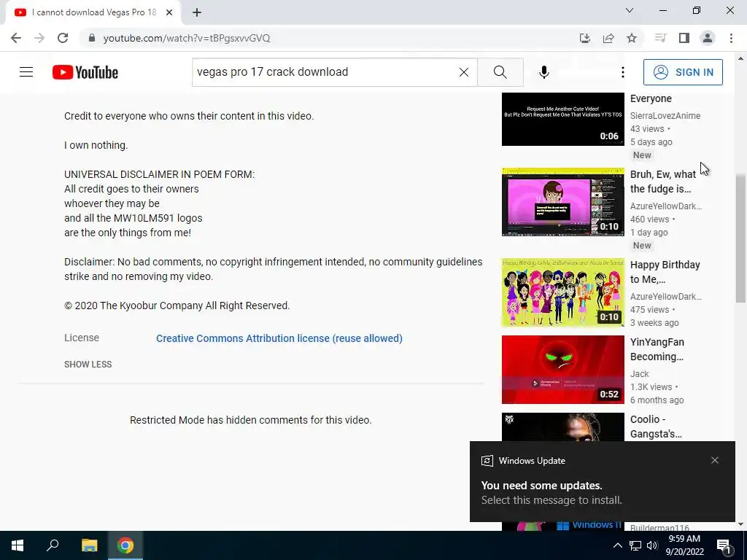Open the pink 0:10 video thumbnail

click(562, 202)
